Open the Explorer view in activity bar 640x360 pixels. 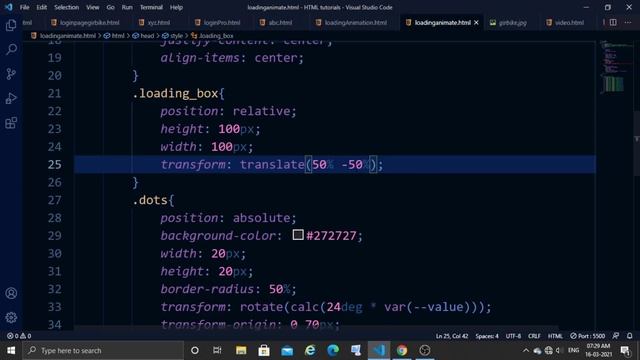coord(11,25)
